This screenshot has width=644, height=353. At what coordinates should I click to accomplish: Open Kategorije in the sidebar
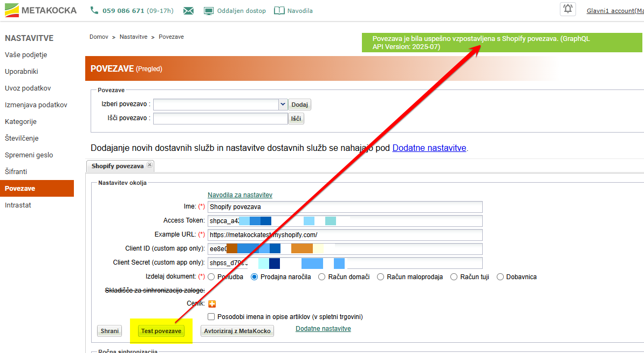point(20,121)
